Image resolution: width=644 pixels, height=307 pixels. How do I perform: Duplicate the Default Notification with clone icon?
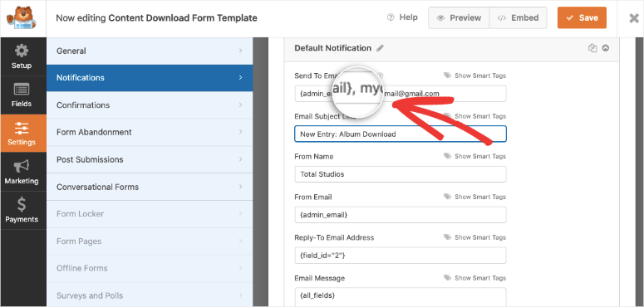(x=592, y=48)
